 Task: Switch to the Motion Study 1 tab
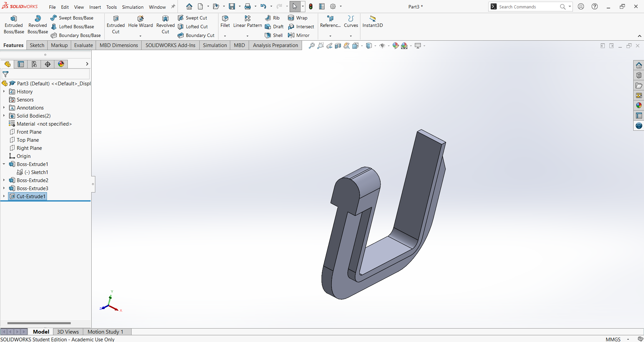point(105,332)
